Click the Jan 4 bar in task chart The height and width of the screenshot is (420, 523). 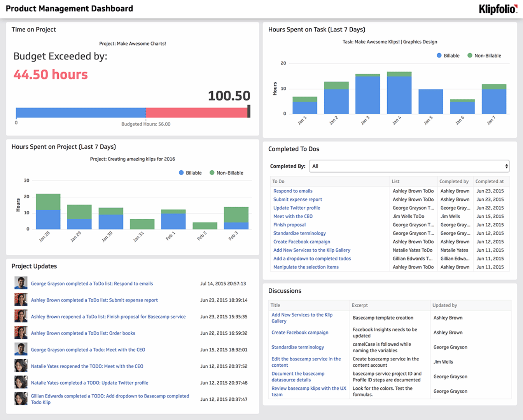point(399,93)
